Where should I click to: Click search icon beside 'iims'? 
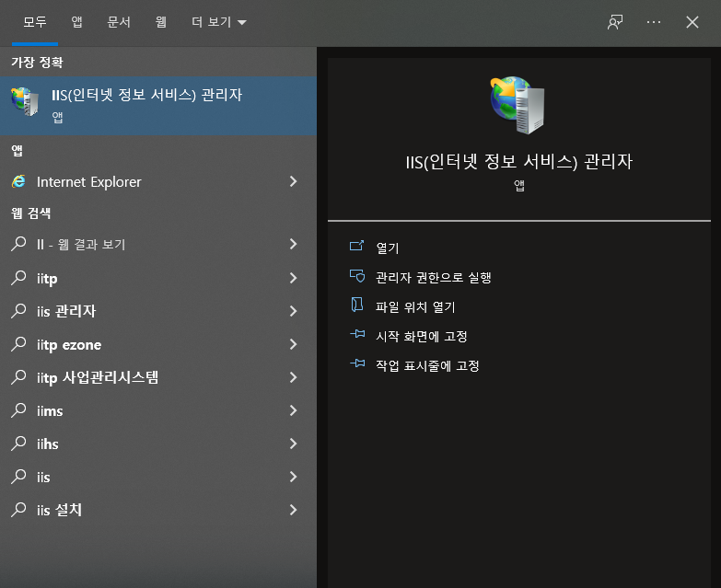point(18,410)
